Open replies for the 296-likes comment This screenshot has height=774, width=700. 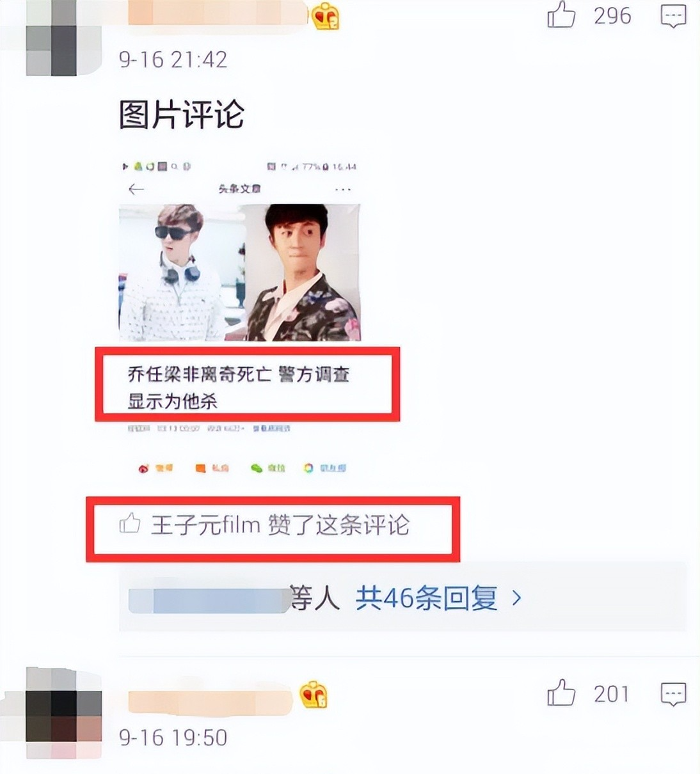[x=673, y=16]
